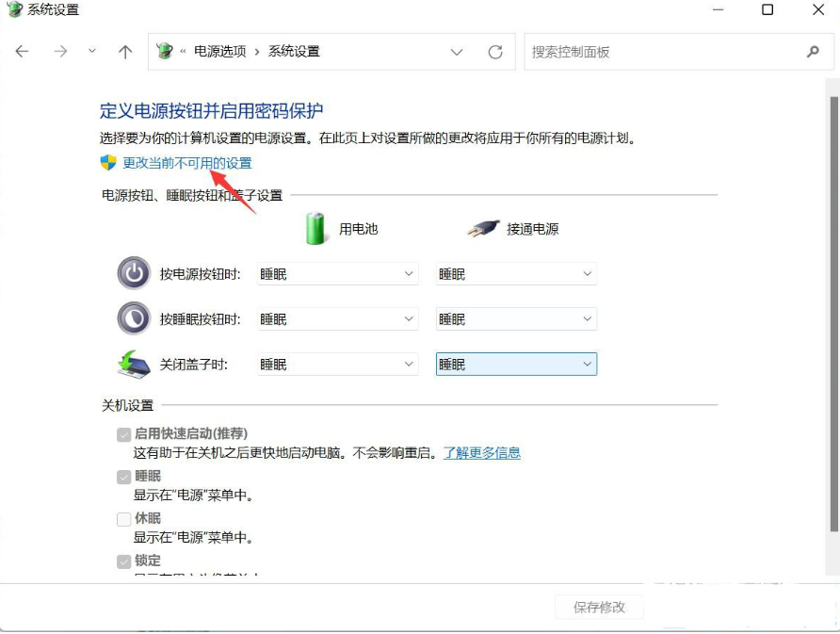Click the power button icon
The image size is (840, 634).
pos(134,274)
